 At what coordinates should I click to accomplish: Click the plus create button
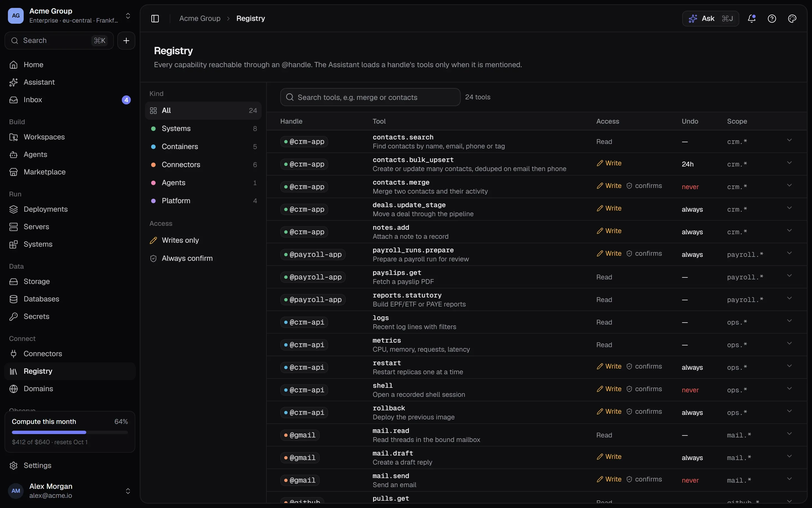click(x=126, y=41)
